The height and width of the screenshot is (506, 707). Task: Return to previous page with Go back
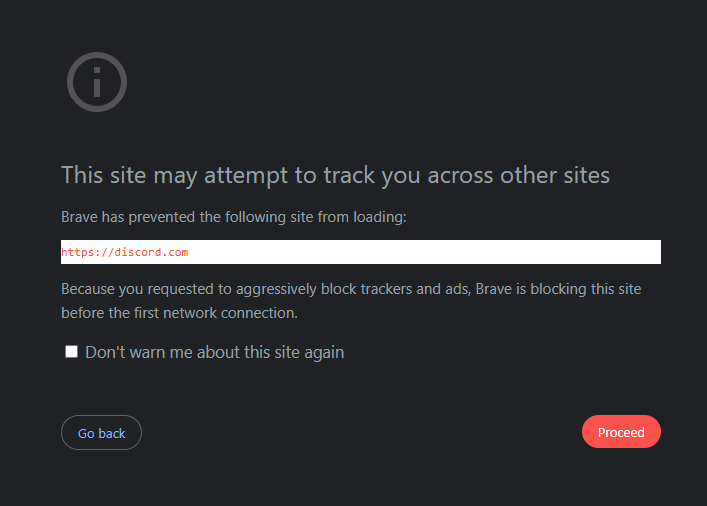pyautogui.click(x=101, y=432)
